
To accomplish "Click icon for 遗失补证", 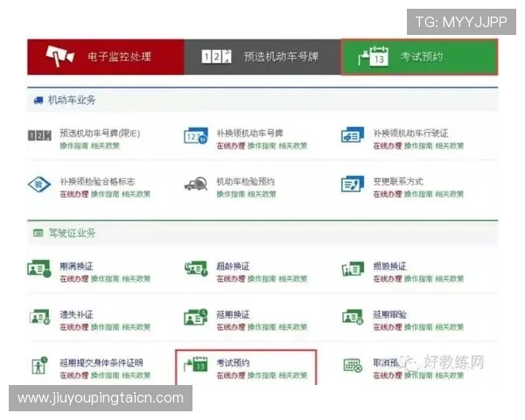I will pyautogui.click(x=39, y=317).
